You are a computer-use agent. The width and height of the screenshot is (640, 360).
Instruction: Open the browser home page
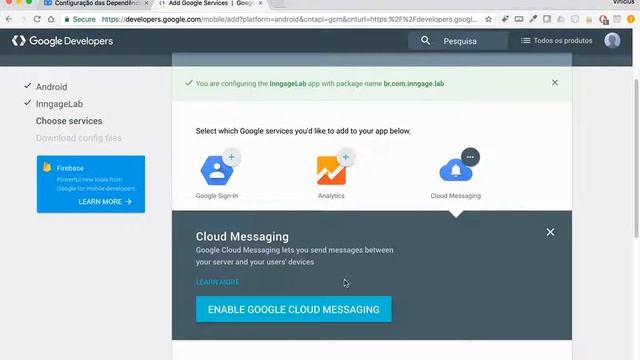(51, 19)
